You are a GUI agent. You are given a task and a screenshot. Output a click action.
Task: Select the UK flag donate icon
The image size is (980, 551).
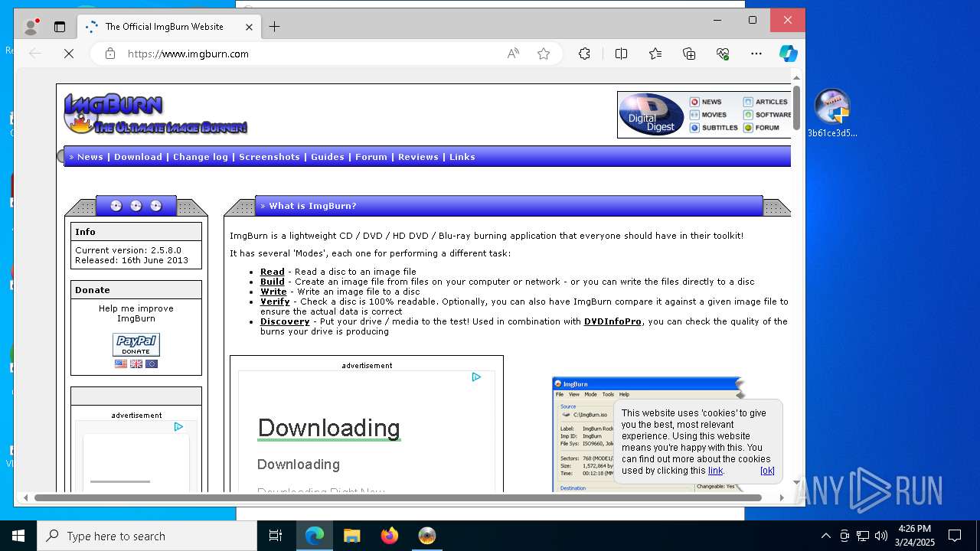tap(136, 364)
